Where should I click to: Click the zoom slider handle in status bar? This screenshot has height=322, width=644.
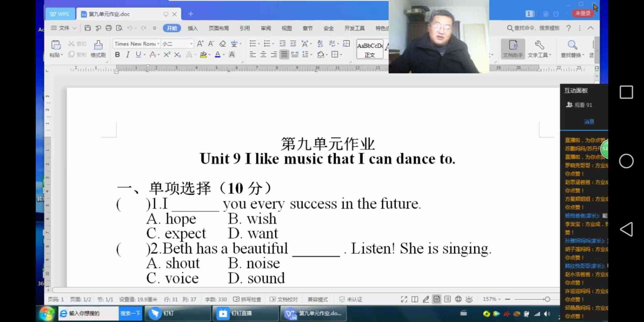[547, 299]
